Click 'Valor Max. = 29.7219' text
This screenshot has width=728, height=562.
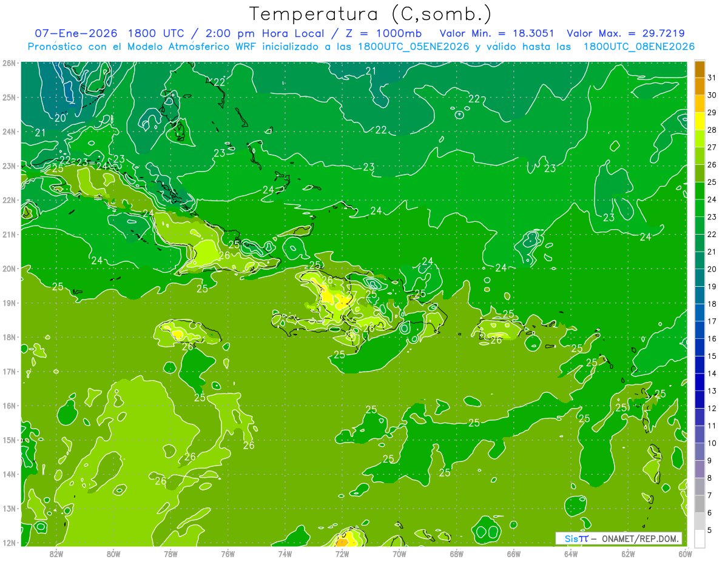pyautogui.click(x=625, y=33)
